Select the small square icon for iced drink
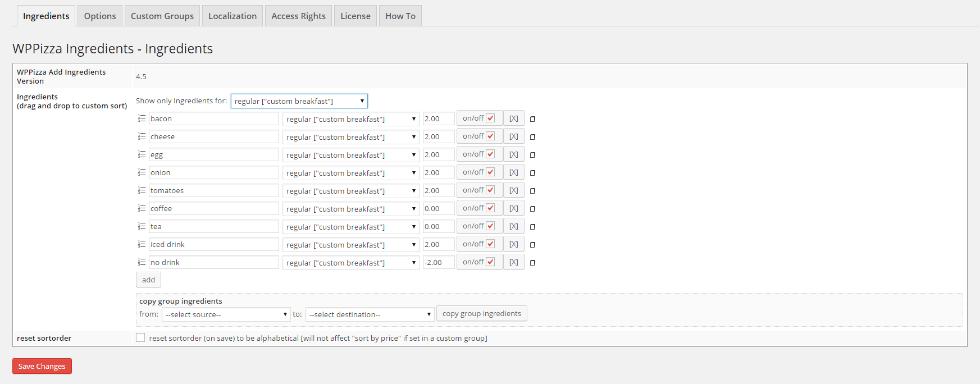The height and width of the screenshot is (384, 980). point(532,245)
